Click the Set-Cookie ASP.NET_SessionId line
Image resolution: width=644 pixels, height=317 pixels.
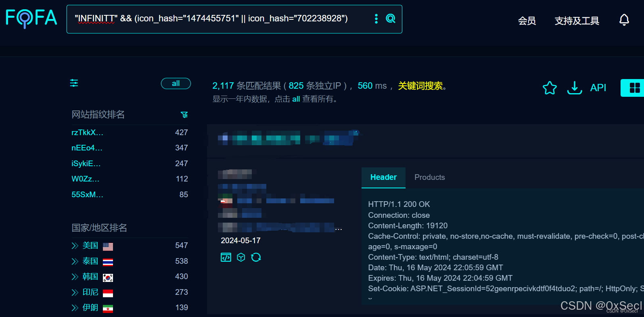506,289
